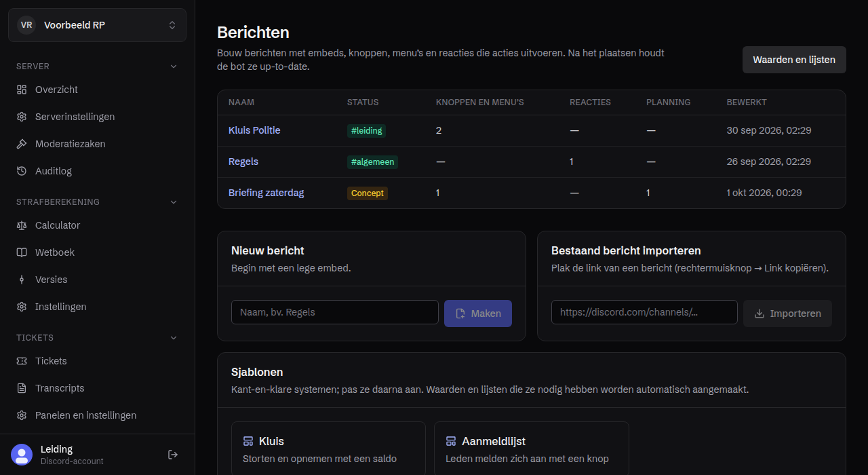This screenshot has width=868, height=475.
Task: Open the Regels message link
Action: pos(243,161)
